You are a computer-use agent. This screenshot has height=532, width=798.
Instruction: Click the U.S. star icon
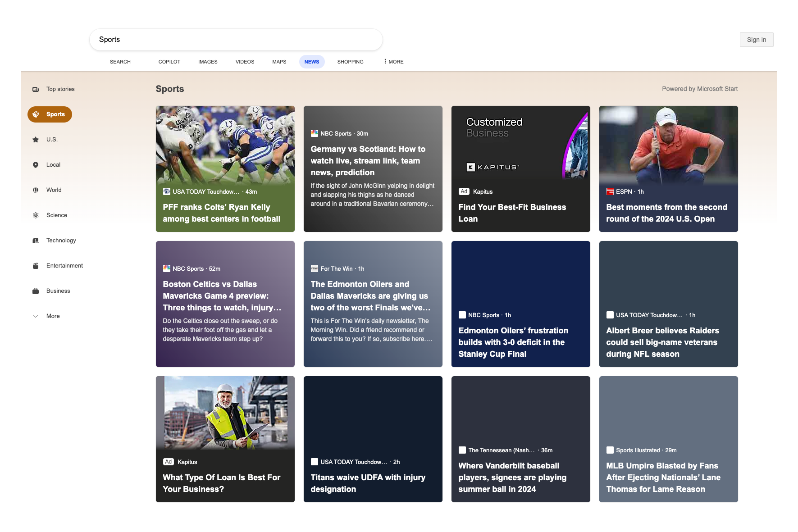point(36,140)
